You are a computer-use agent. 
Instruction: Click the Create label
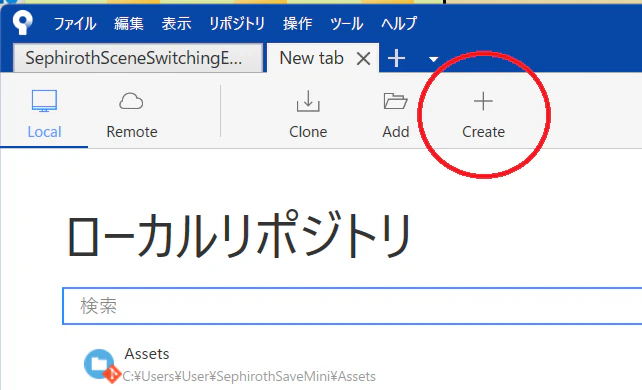(x=484, y=132)
